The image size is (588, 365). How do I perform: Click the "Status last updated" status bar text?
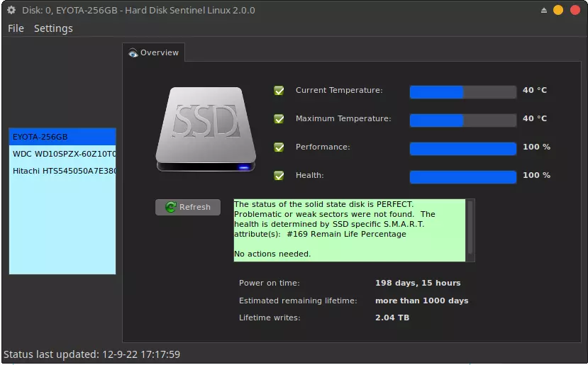92,354
